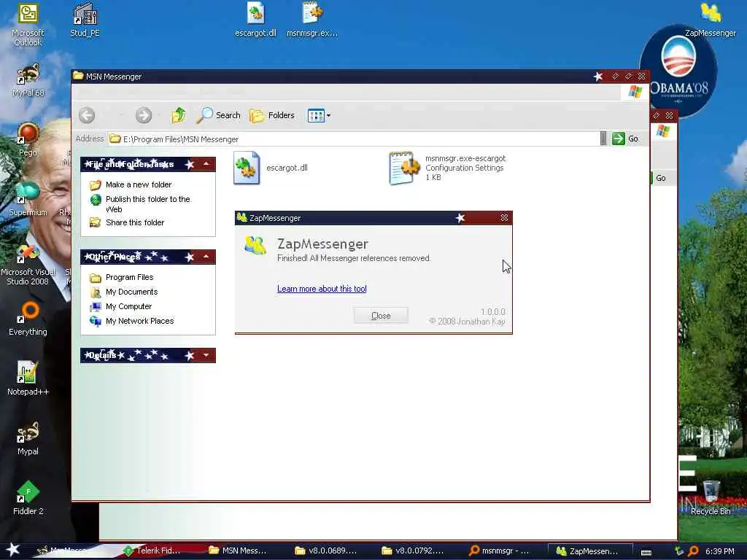Expand the Details panel
Screen dimensions: 747x560
point(206,355)
